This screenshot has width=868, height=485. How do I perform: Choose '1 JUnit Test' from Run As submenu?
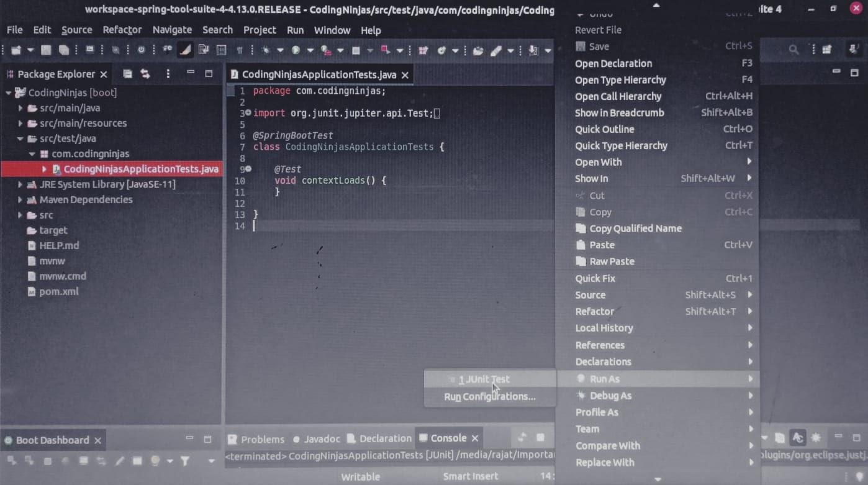(x=490, y=379)
